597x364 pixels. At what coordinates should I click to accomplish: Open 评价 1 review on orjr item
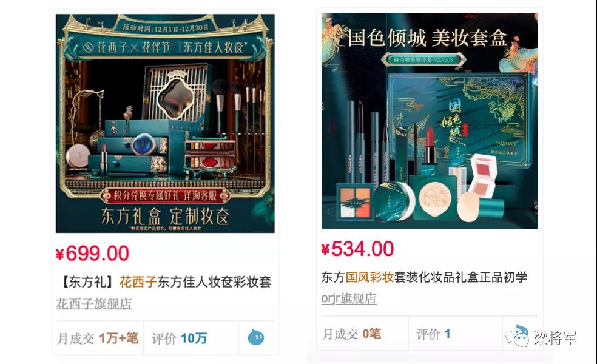click(x=433, y=334)
